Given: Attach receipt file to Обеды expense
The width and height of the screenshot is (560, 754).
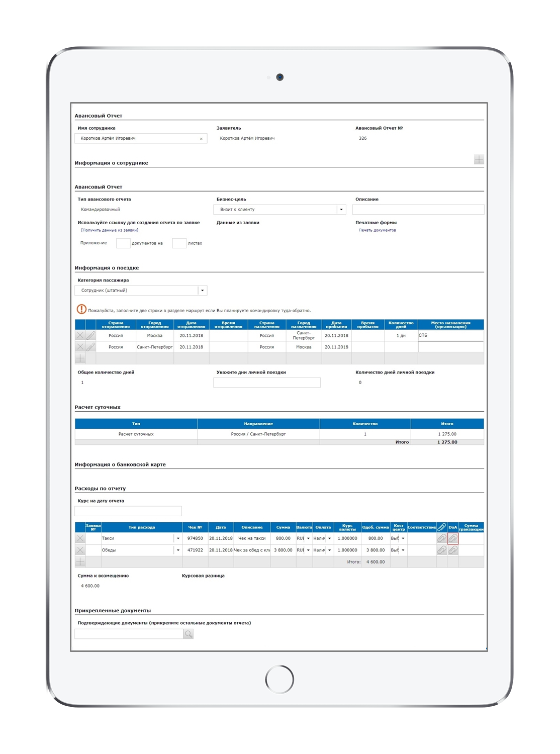Looking at the screenshot, I should click(441, 550).
